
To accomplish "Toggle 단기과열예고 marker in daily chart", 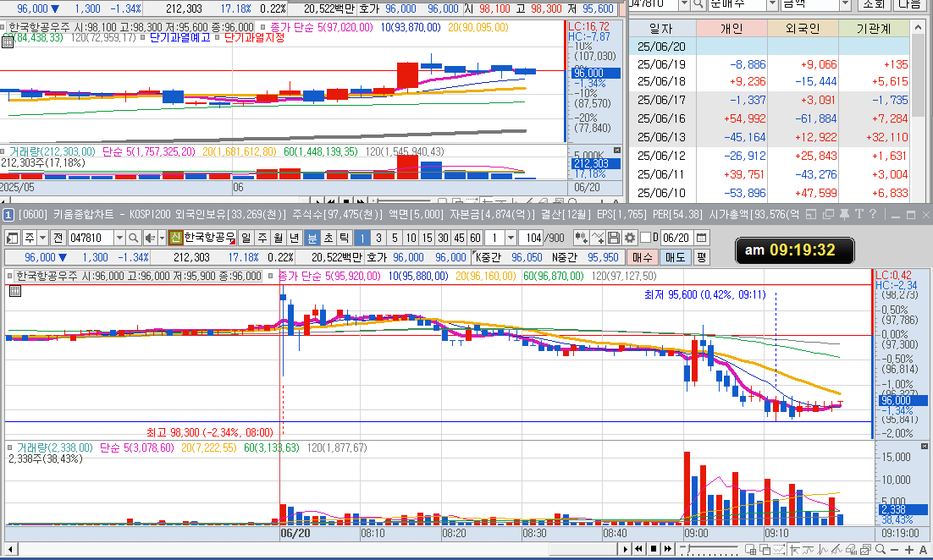I will 143,37.
